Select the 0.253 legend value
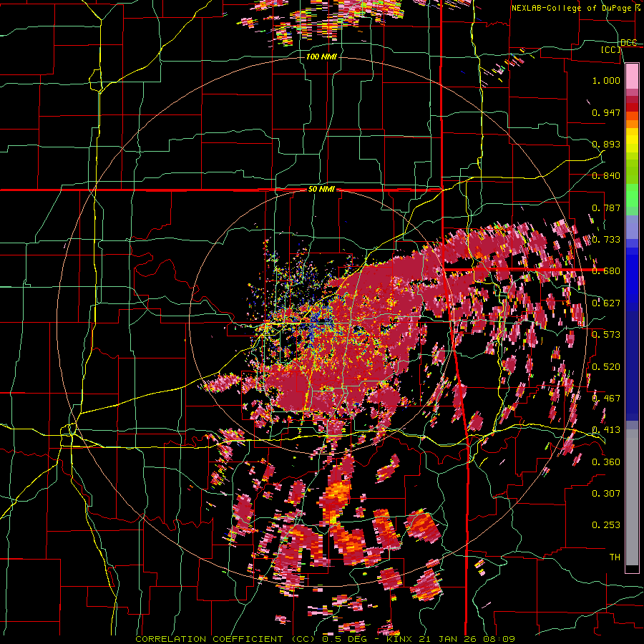 (606, 525)
